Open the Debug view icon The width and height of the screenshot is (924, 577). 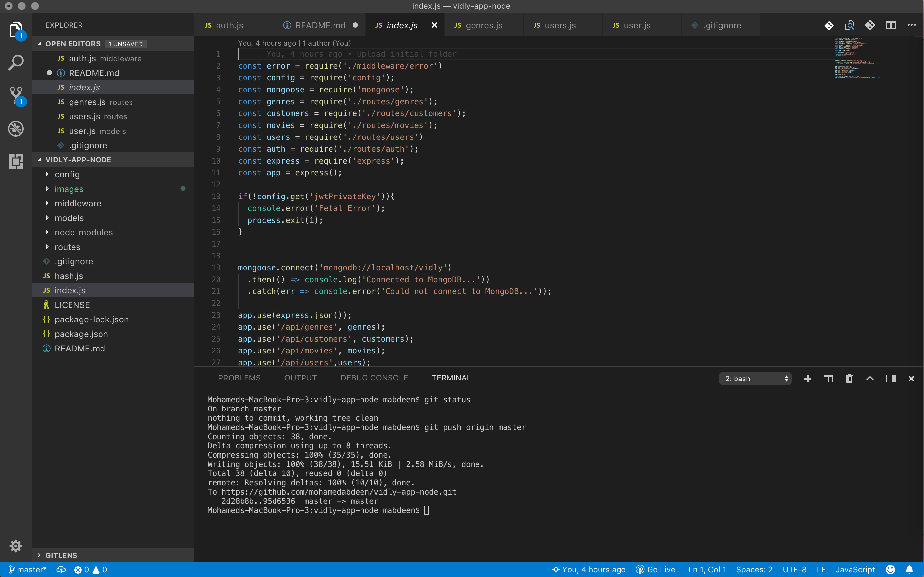coord(15,129)
